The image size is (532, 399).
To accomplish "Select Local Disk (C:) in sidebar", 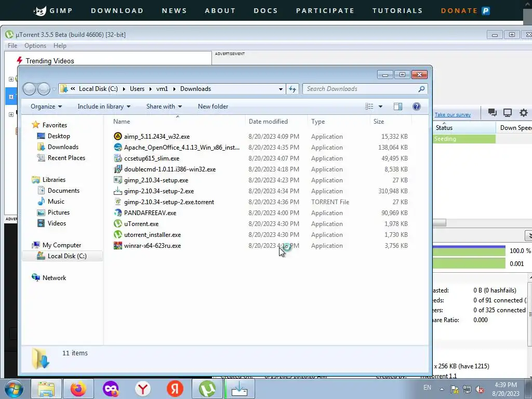I will [62, 256].
